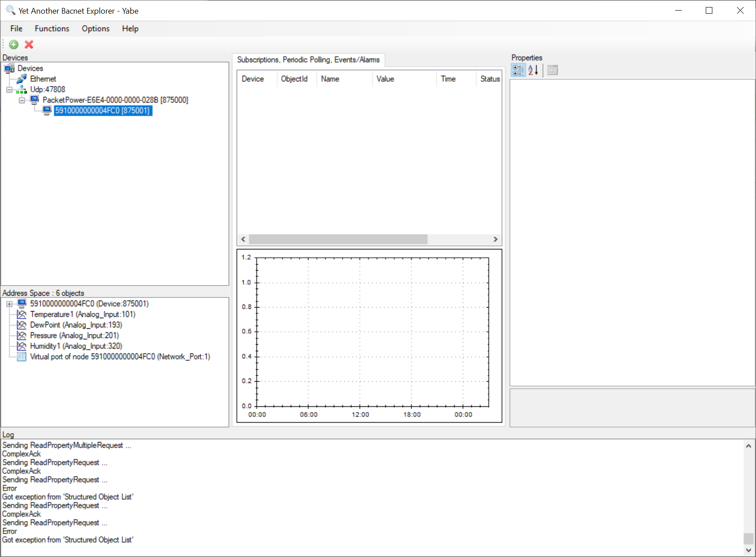Expand the 5910000000004FC0 Device:875001 node
756x557 pixels.
pyautogui.click(x=9, y=304)
